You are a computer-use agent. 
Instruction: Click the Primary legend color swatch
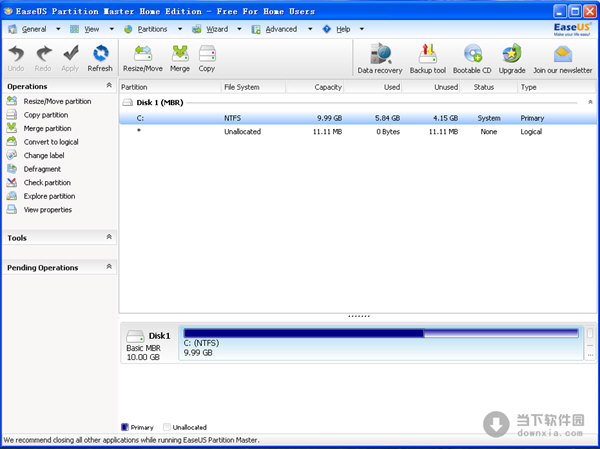coord(124,427)
